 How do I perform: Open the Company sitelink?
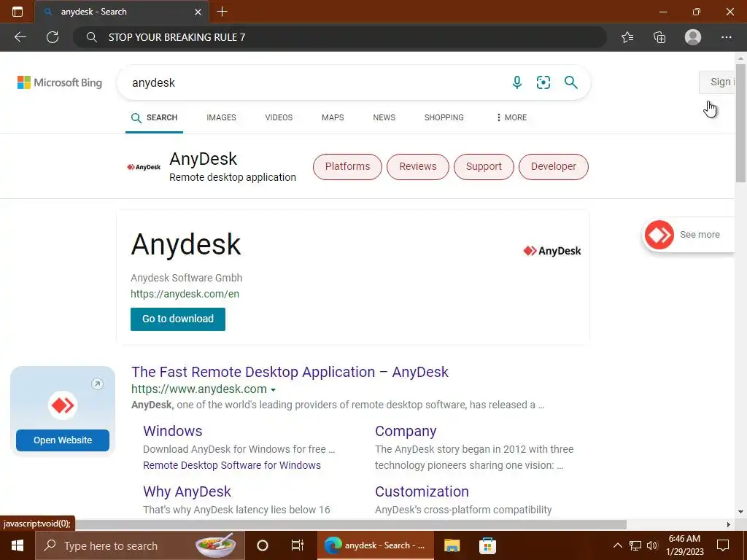click(x=406, y=431)
